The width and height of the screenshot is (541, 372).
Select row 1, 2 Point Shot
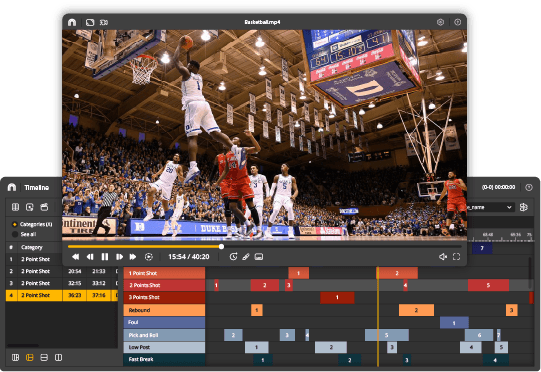click(x=34, y=259)
